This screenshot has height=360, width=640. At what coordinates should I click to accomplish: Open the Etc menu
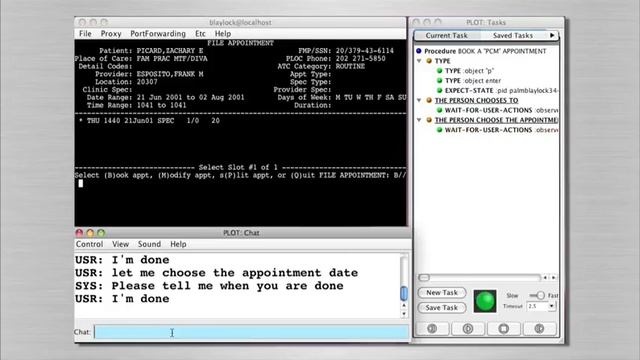(x=200, y=33)
